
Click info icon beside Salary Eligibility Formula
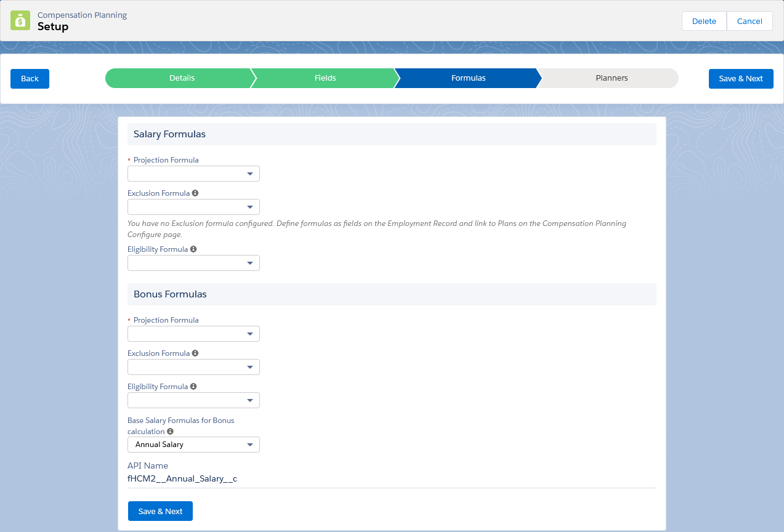click(193, 249)
